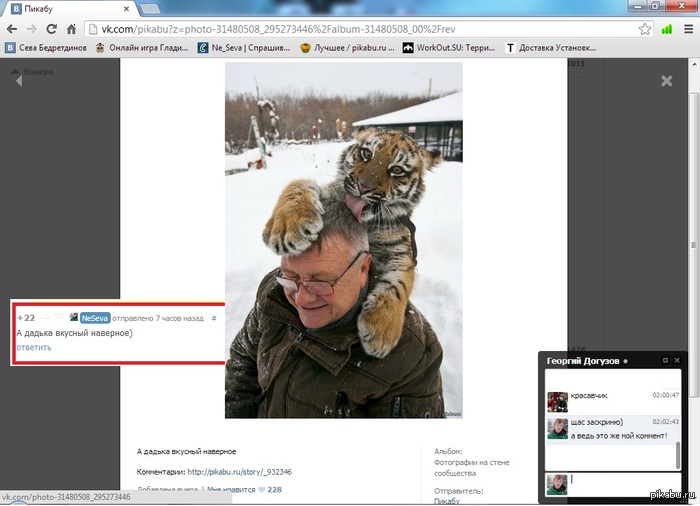The width and height of the screenshot is (700, 506).
Task: Bookmark this page with the star icon
Action: pos(643,29)
